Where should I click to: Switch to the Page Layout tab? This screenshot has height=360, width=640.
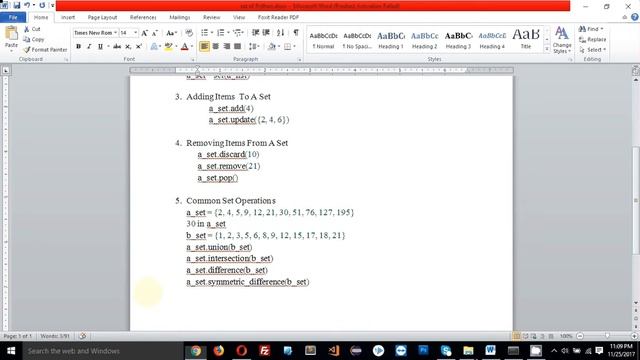tap(102, 17)
